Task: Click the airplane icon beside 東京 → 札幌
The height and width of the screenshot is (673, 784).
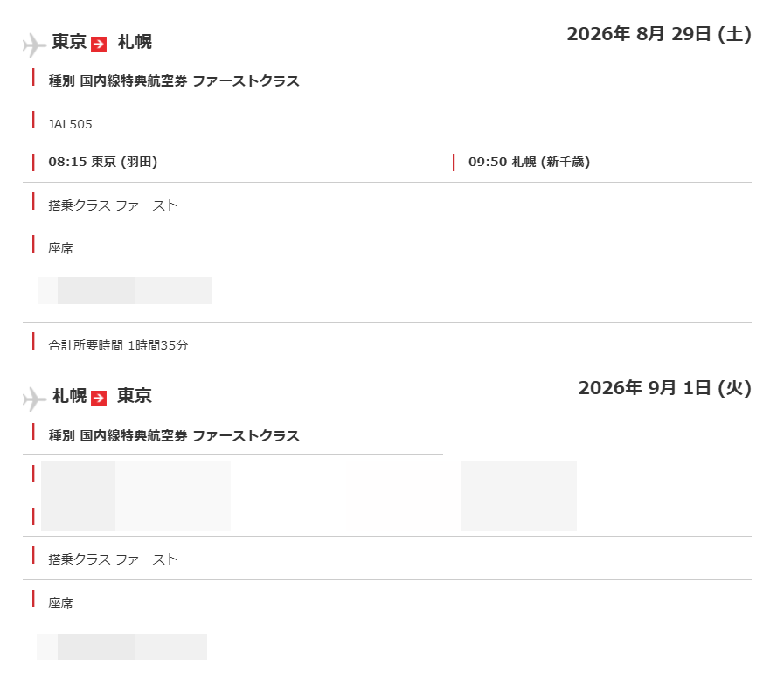Action: 34,45
